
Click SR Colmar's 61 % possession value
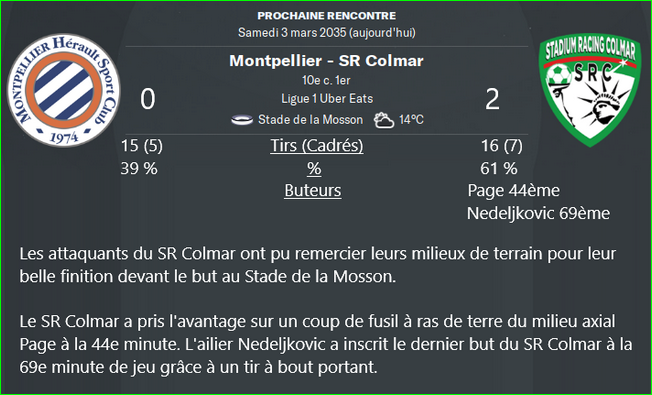tap(499, 168)
